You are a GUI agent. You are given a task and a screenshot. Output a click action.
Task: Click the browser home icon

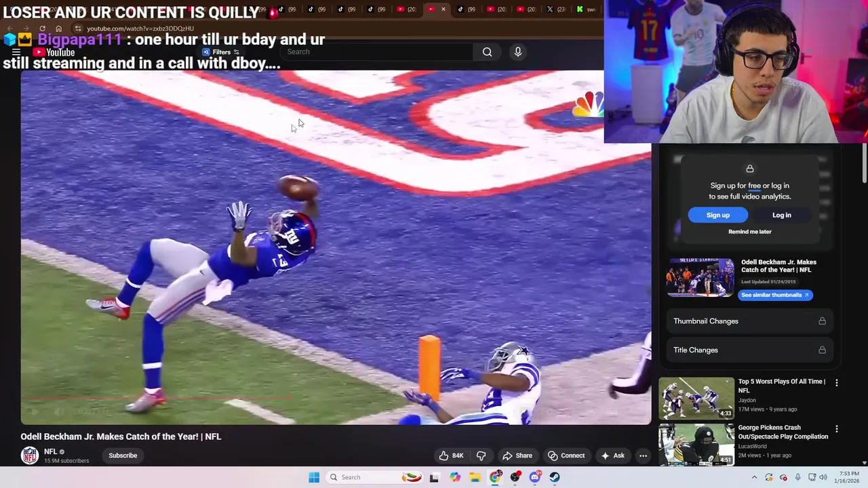pos(59,28)
